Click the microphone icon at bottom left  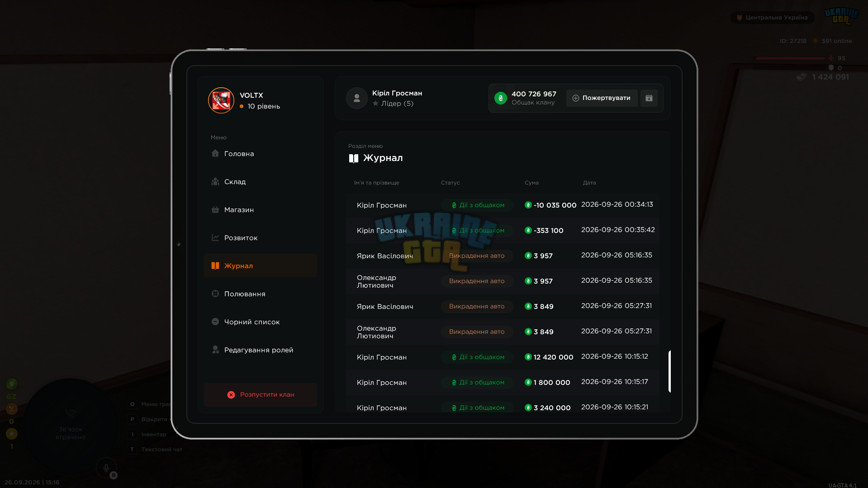(106, 468)
